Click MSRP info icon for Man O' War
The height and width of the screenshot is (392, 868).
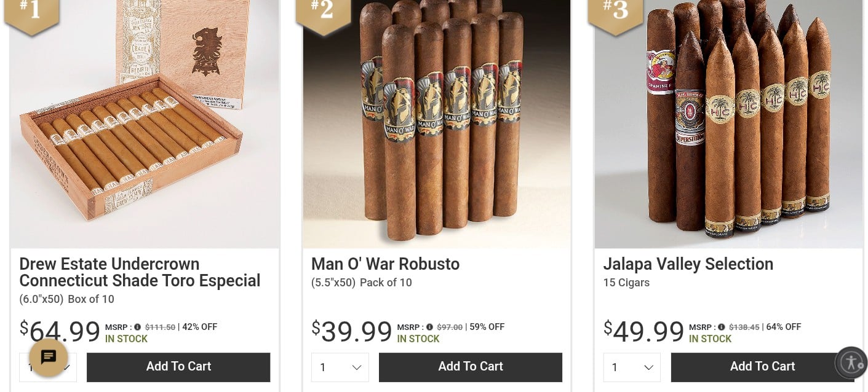429,327
